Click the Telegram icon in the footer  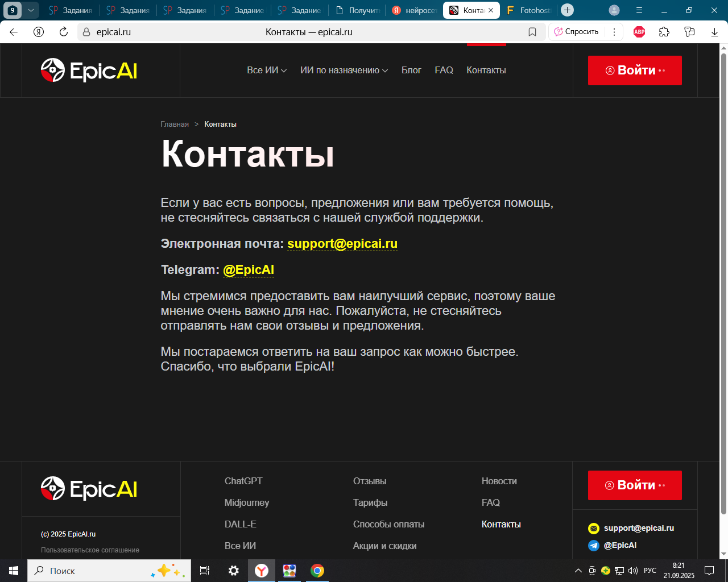594,546
